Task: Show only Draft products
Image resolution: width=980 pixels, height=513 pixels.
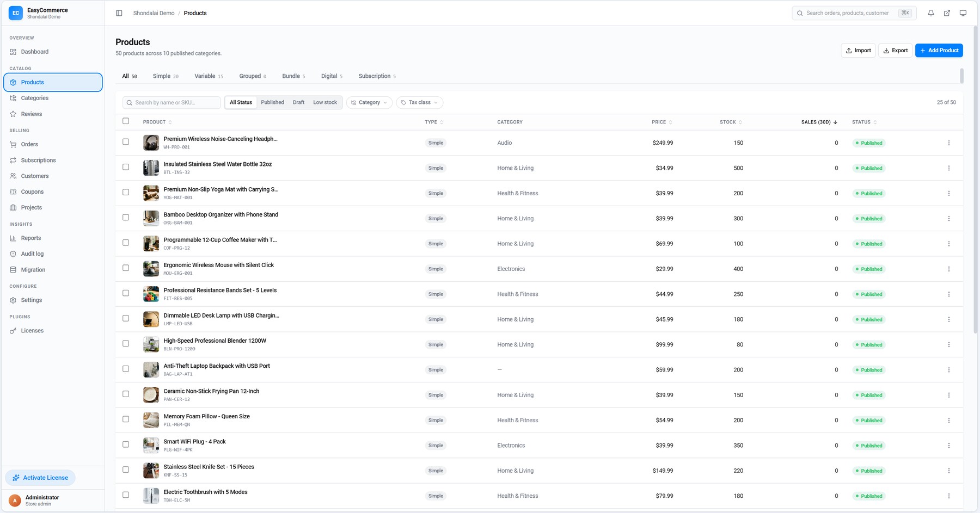Action: [x=299, y=103]
